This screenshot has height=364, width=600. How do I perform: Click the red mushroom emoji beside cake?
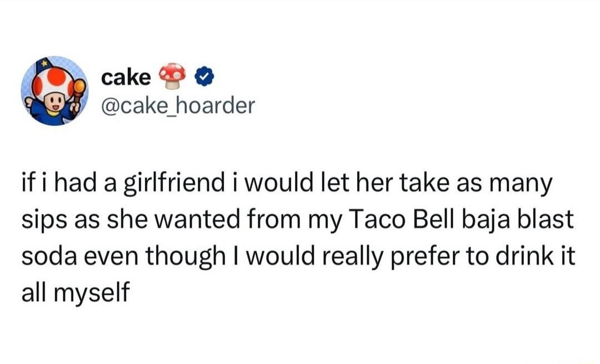pyautogui.click(x=172, y=76)
